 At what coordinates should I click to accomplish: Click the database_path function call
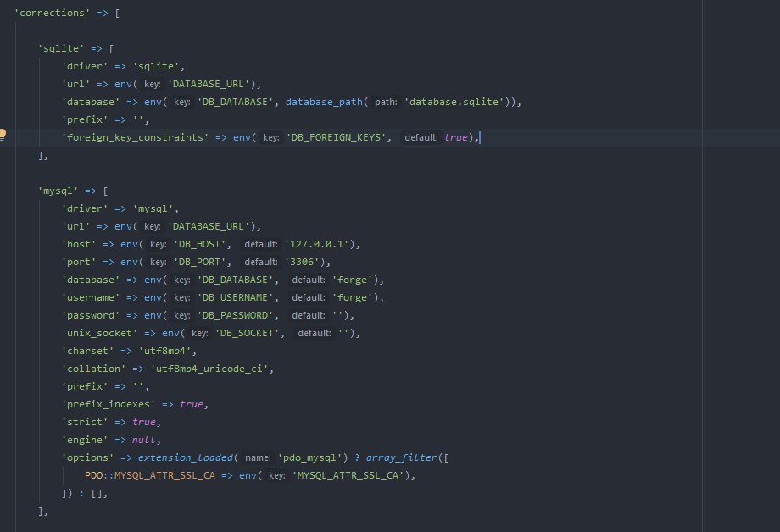324,102
